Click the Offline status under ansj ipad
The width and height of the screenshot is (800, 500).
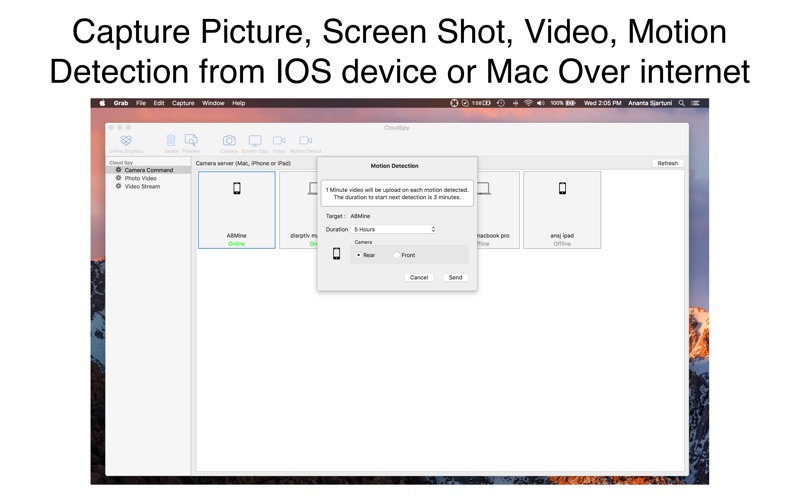[x=562, y=244]
